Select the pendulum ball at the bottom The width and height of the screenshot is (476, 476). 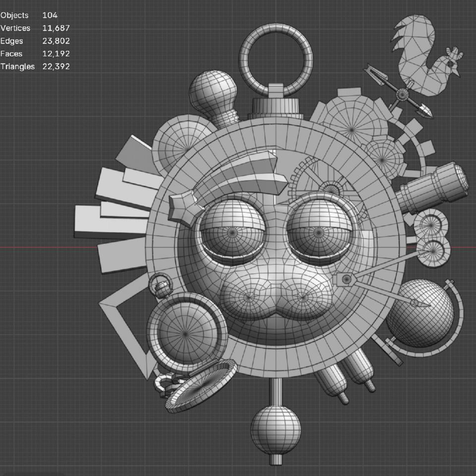[276, 430]
